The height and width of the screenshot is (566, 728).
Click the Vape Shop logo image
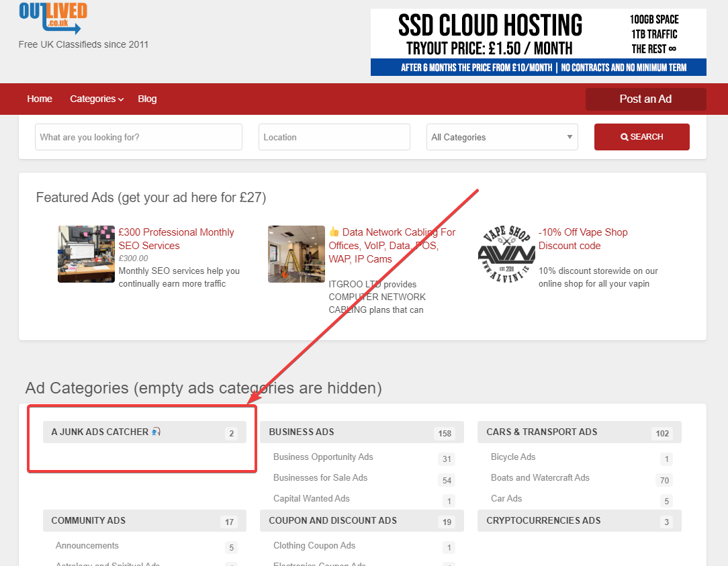point(506,254)
